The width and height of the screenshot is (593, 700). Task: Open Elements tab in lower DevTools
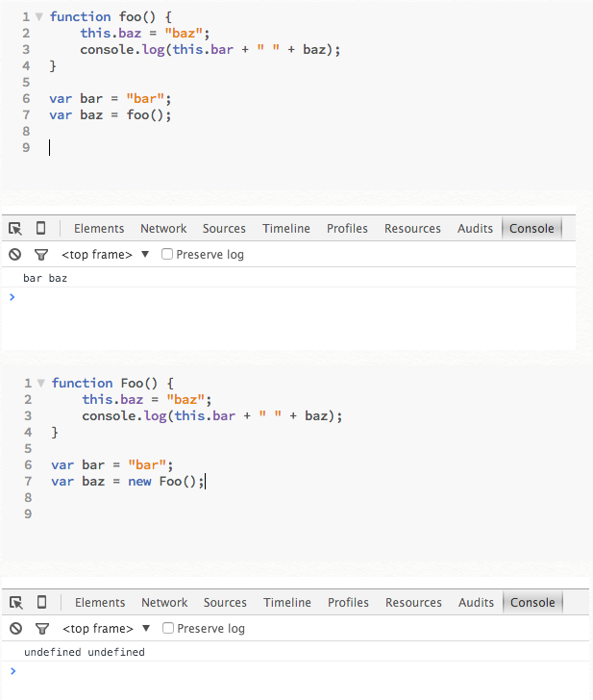click(x=100, y=603)
